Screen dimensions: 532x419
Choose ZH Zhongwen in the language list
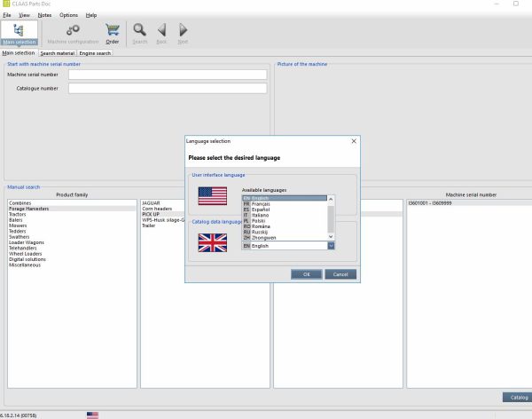(285, 238)
